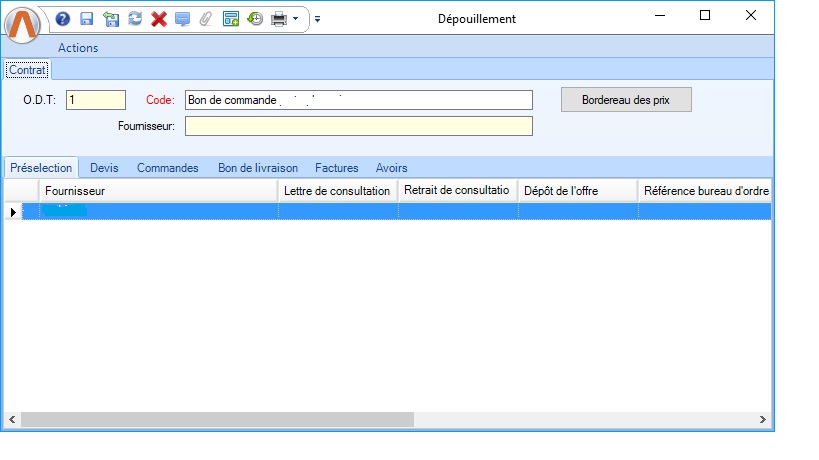
Task: Click the save floppy disk icon
Action: tap(86, 18)
